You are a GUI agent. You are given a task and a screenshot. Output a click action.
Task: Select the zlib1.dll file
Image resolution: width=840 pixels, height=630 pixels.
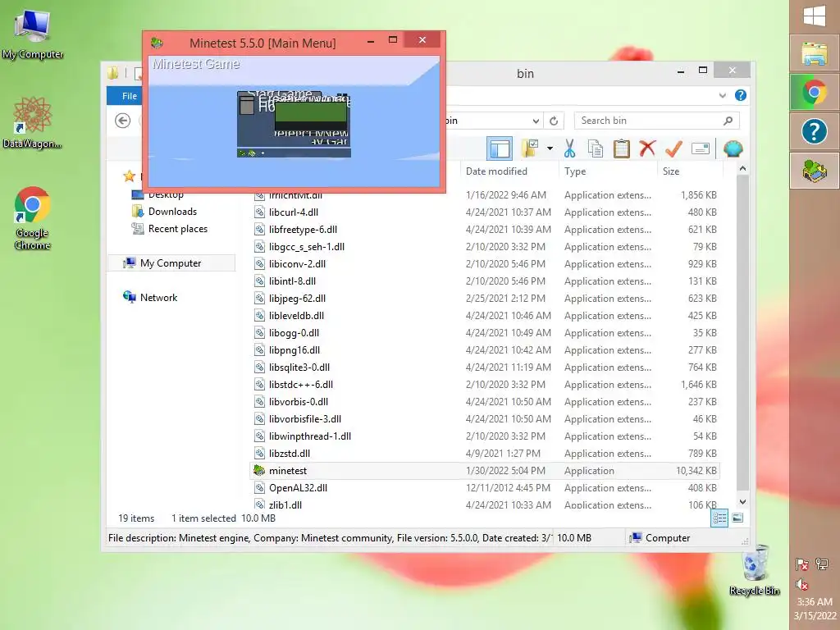pyautogui.click(x=285, y=504)
